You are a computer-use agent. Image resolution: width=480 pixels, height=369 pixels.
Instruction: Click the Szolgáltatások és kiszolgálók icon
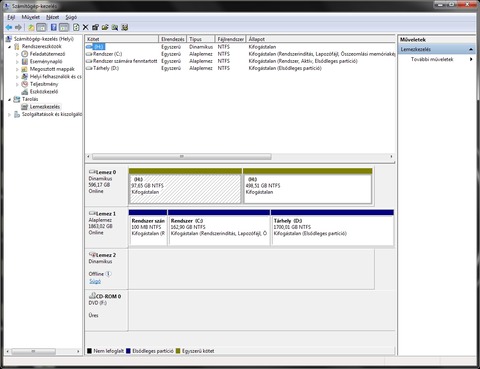pyautogui.click(x=17, y=114)
